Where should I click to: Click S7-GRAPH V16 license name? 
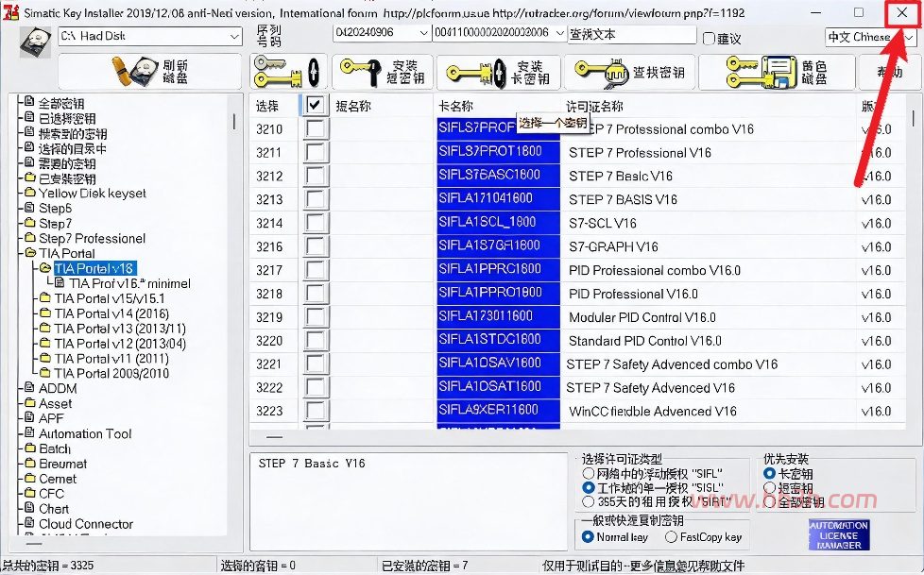[613, 246]
